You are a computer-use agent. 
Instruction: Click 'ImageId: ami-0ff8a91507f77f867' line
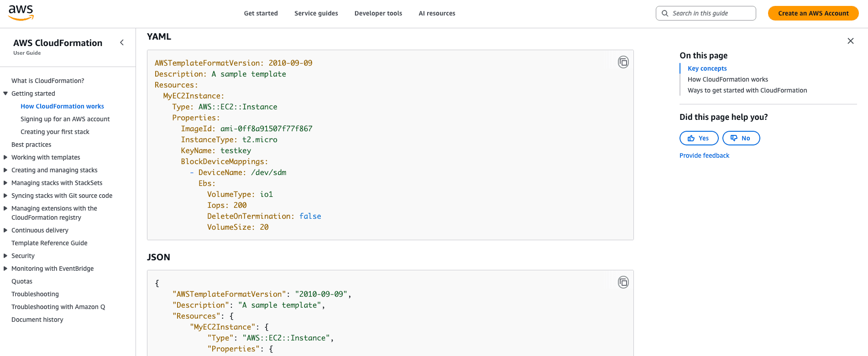pyautogui.click(x=246, y=129)
